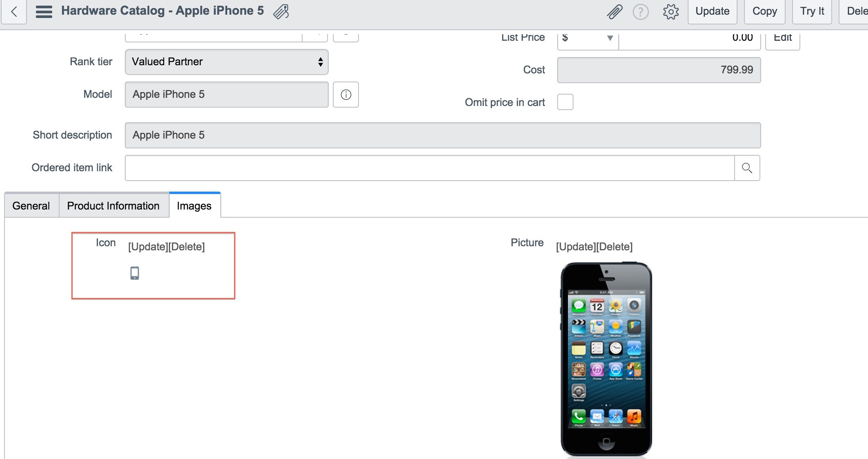Viewport: 868px width, 459px height.
Task: Open the List Price currency dropdown
Action: pyautogui.click(x=588, y=38)
